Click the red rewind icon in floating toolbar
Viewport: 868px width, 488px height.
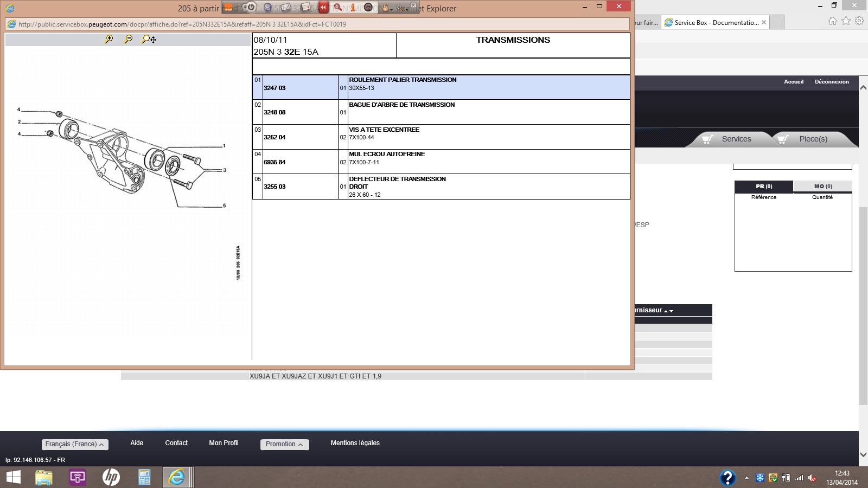pos(323,8)
